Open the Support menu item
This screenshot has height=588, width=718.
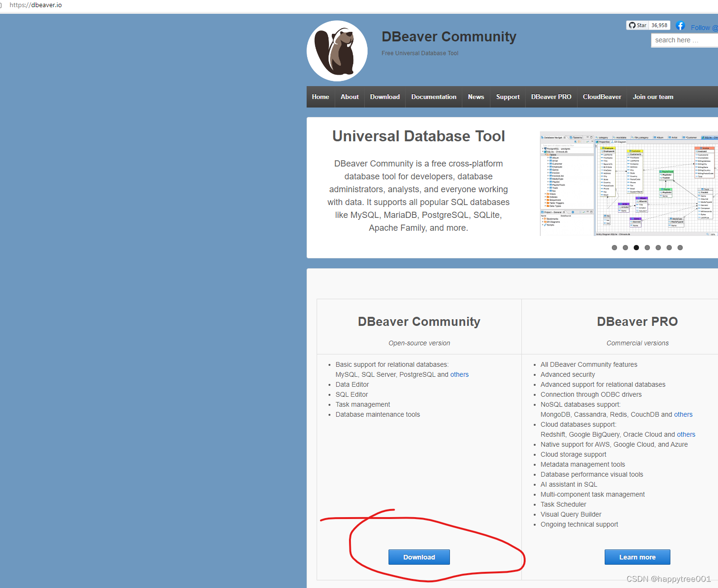(508, 97)
